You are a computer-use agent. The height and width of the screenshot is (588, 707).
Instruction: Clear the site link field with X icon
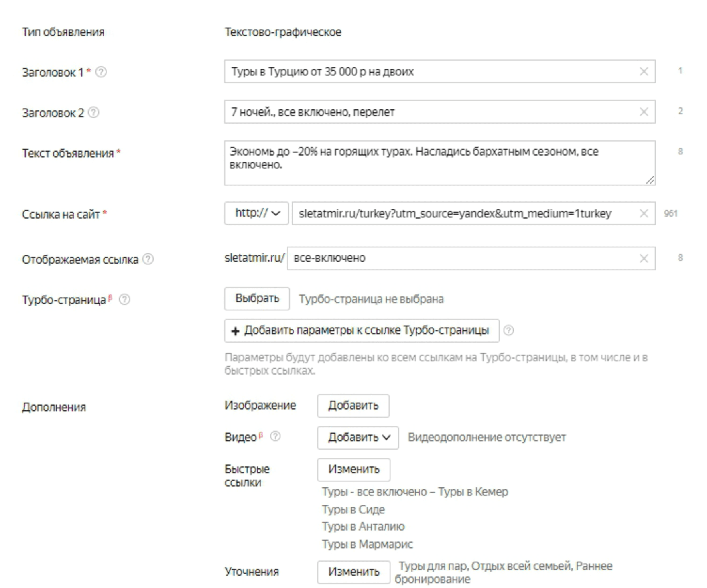pyautogui.click(x=644, y=213)
